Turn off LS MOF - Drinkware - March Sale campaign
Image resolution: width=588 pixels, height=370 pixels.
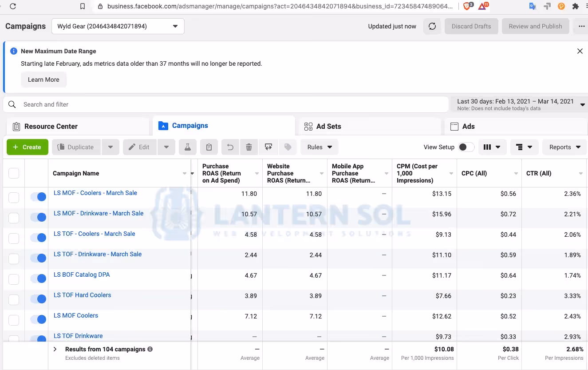pos(38,217)
